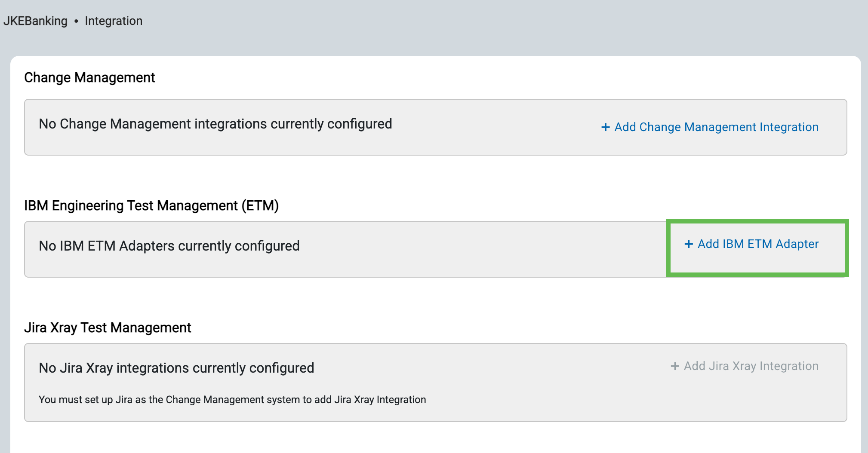Click the 'No IBM ETM Adapters' message

click(169, 246)
